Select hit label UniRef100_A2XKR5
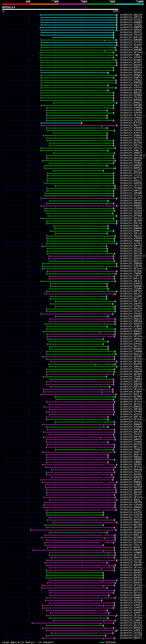This screenshot has height=644, width=146. click(x=131, y=45)
